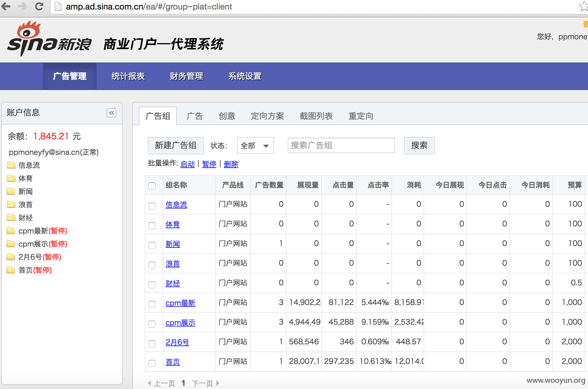Open the 新闻 group link in table
This screenshot has width=588, height=389.
[173, 244]
